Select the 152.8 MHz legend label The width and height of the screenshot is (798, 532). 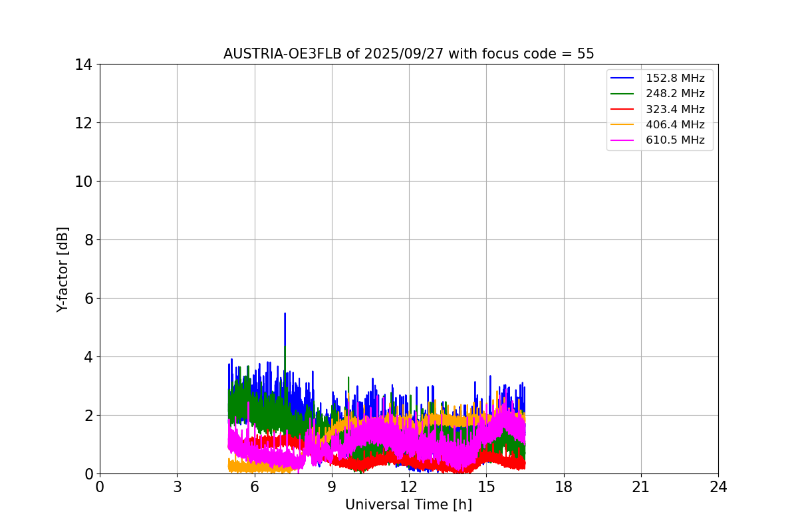675,78
